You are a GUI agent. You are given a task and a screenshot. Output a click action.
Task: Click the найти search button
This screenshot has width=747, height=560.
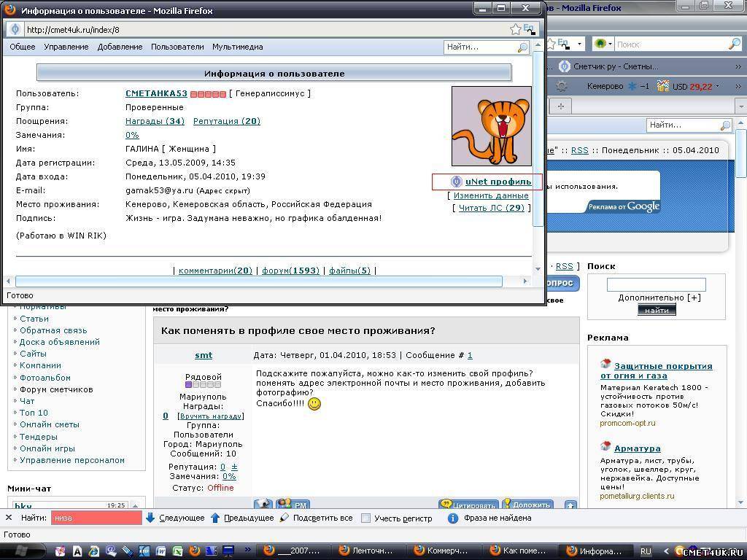tap(657, 310)
